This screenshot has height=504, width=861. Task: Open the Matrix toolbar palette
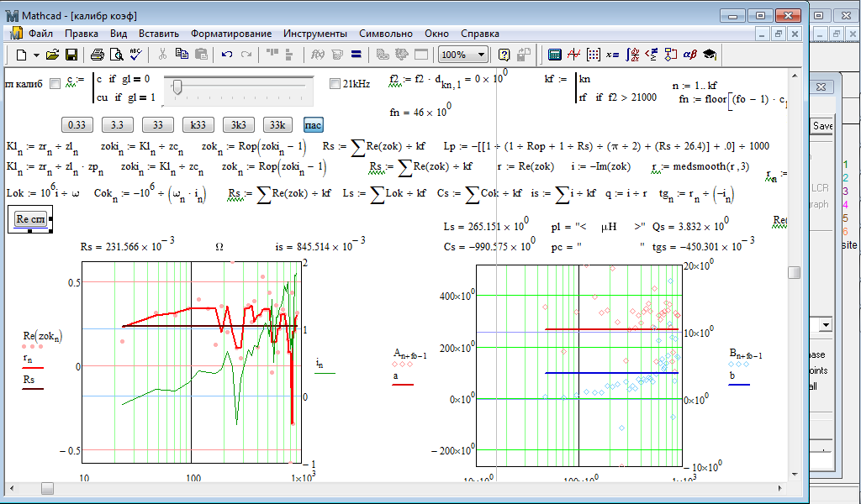(594, 55)
